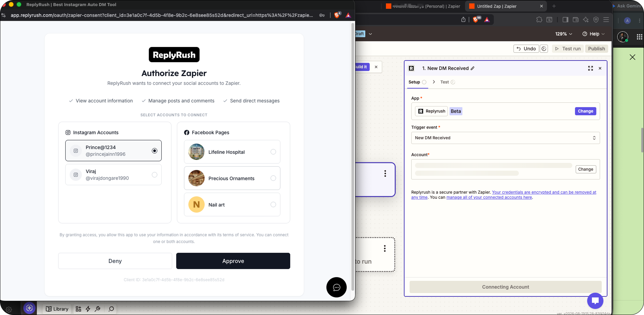644x315 pixels.
Task: Select the 'Untitled Zap | Zapier' browser tab
Action: (506, 6)
